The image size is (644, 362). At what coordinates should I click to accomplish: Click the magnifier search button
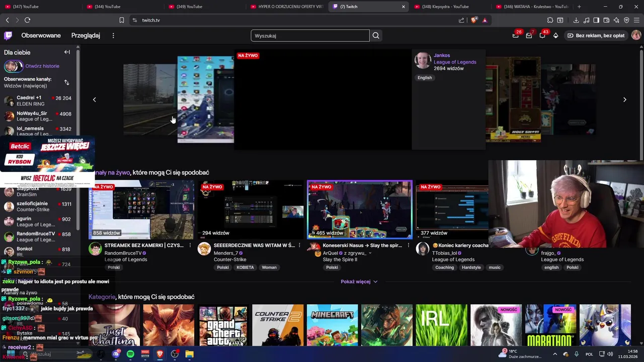pyautogui.click(x=376, y=36)
